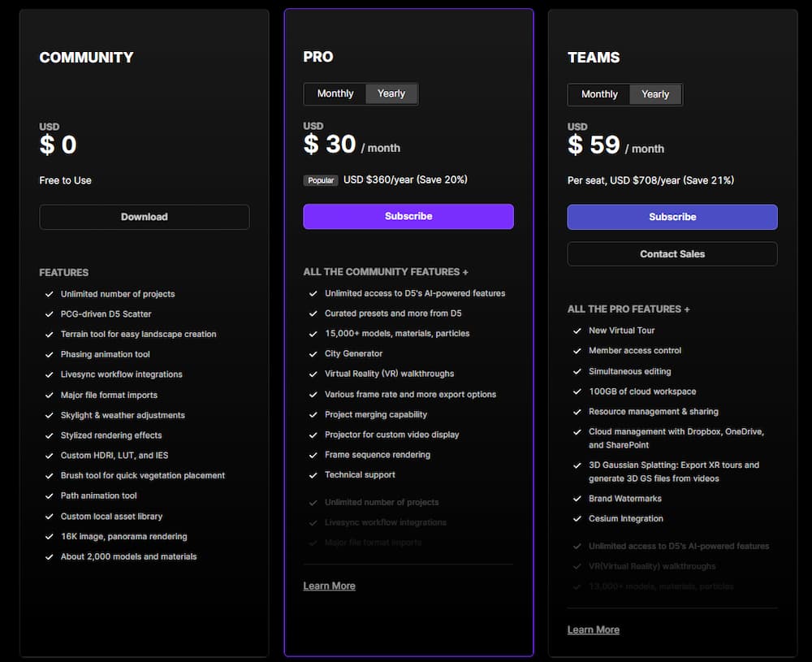The image size is (812, 662).
Task: Open Learn More link under Pro
Action: point(330,586)
